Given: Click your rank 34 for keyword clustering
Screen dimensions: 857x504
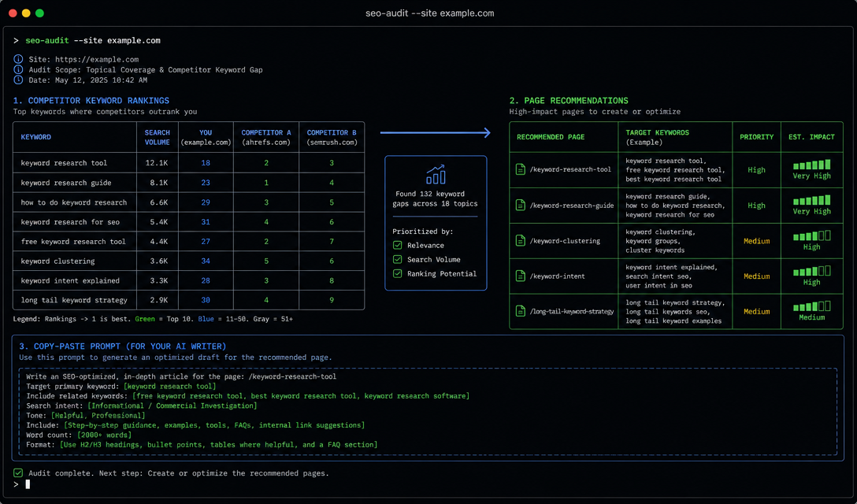Looking at the screenshot, I should 206,261.
